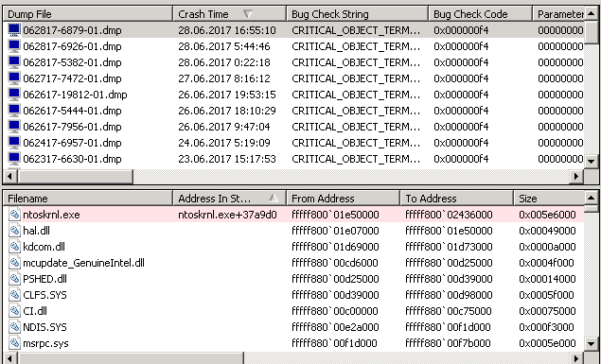Select dump file icon for 062817-6926-01.dmp
Viewport: 601px width, 364px height.
point(14,46)
